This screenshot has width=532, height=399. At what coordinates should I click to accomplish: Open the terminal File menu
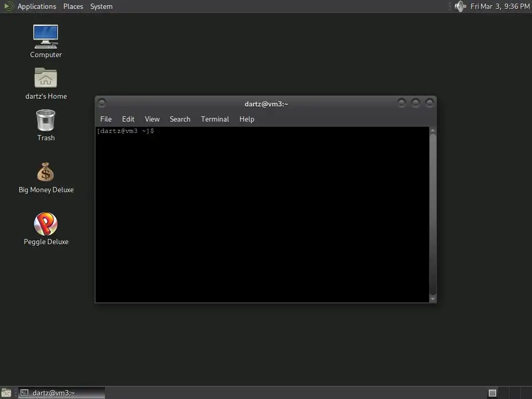(106, 119)
